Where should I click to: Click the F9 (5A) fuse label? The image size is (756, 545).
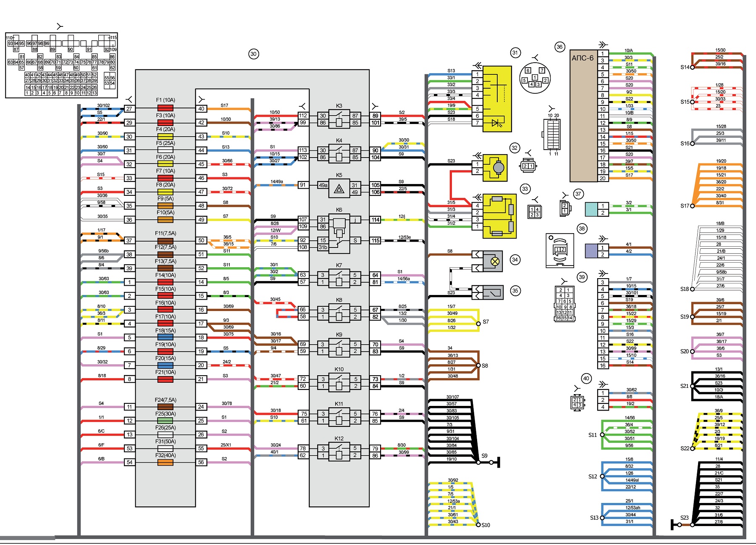pos(165,198)
